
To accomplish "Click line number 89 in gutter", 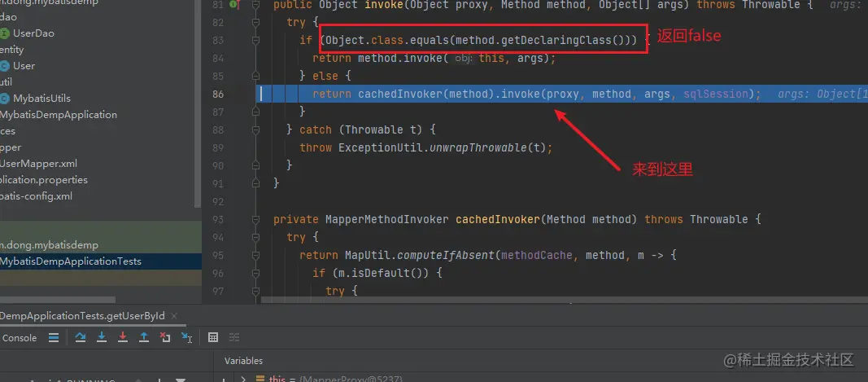I will tap(217, 148).
